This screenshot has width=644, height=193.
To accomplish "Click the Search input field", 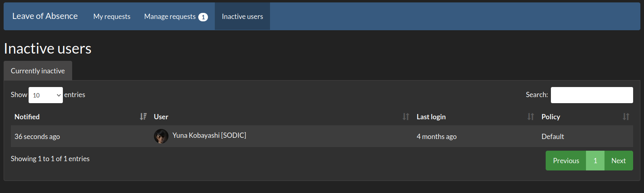I will pyautogui.click(x=592, y=95).
